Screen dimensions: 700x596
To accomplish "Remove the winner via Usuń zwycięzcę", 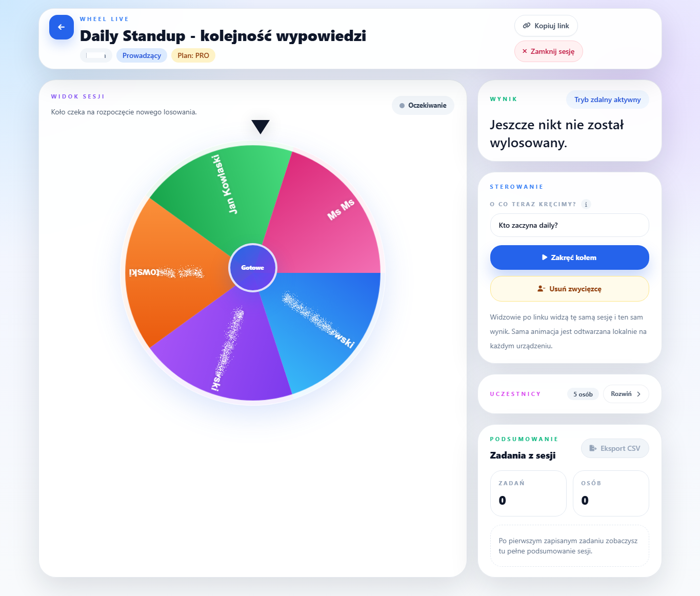I will [x=570, y=289].
